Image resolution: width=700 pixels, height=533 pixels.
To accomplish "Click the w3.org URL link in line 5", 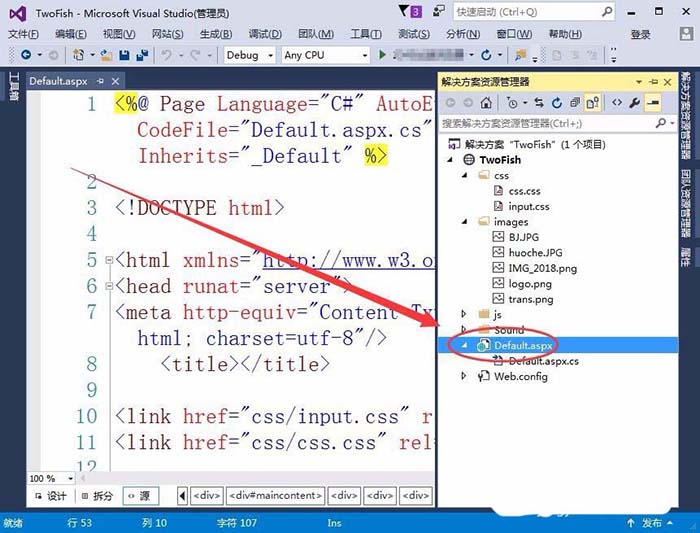I will pyautogui.click(x=348, y=260).
